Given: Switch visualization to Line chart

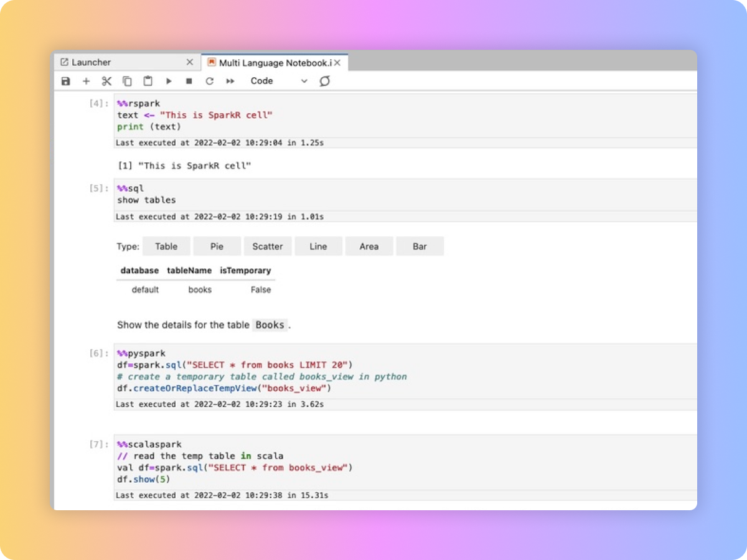Looking at the screenshot, I should click(x=318, y=246).
